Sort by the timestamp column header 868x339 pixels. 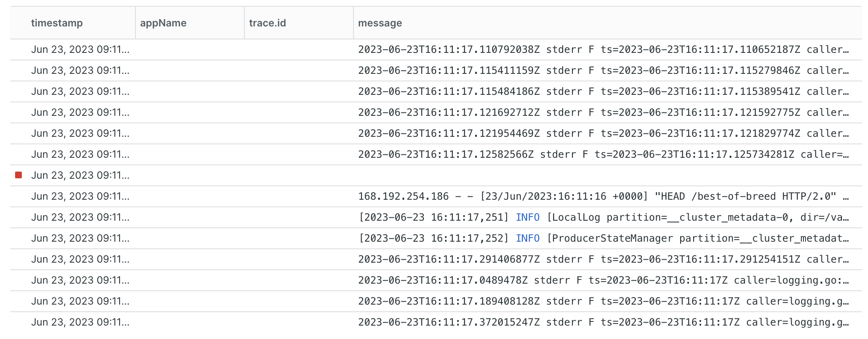pos(57,23)
